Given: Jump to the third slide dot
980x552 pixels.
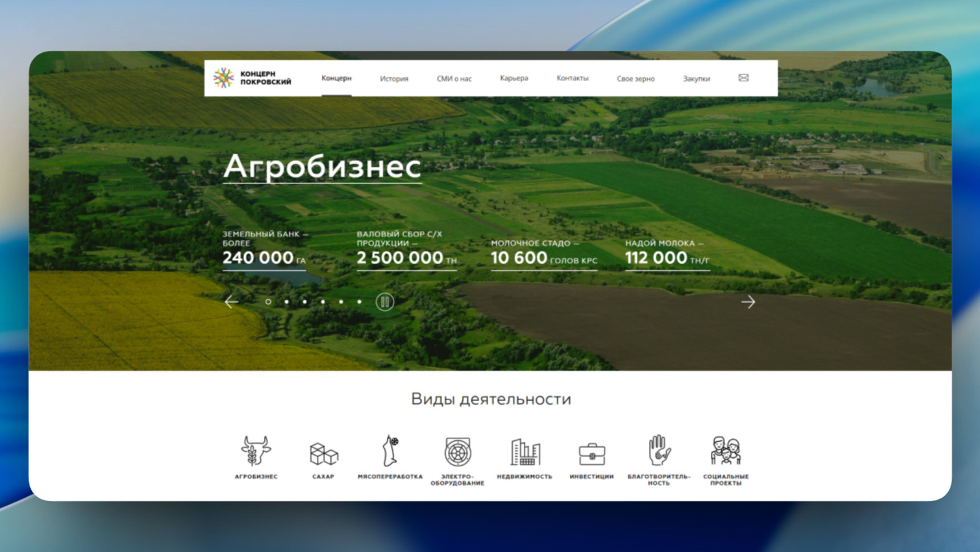Looking at the screenshot, I should point(305,301).
